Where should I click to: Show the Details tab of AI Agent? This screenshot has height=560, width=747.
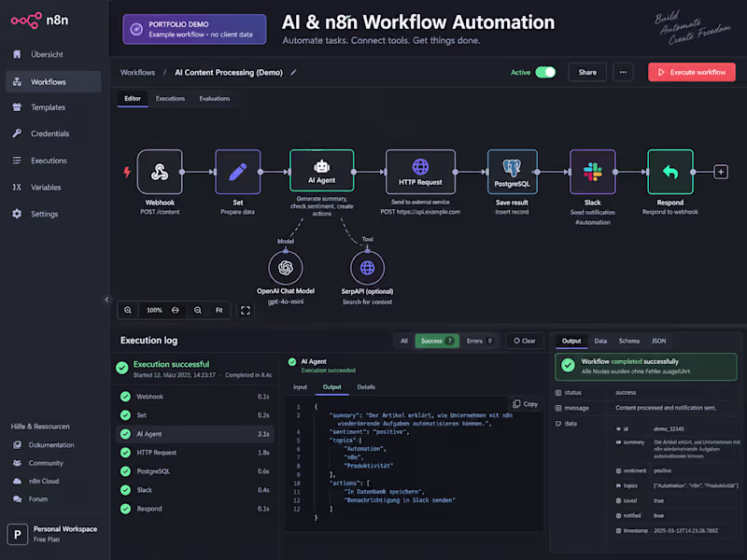tap(366, 387)
